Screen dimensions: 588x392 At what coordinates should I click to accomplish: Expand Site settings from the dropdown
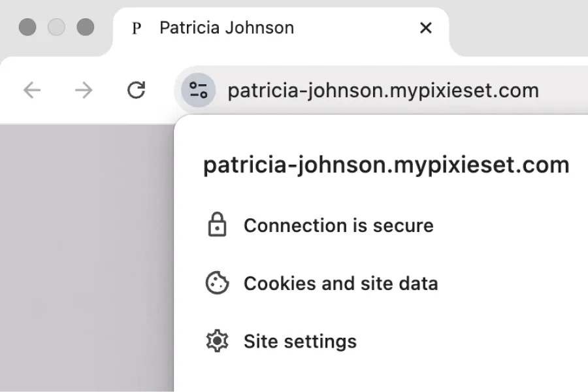(300, 340)
